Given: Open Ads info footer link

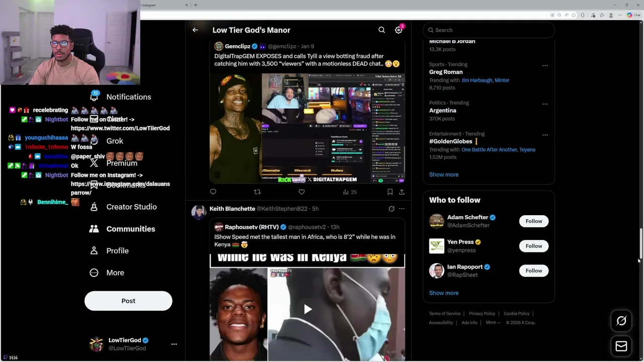Looking at the screenshot, I should click(x=469, y=323).
